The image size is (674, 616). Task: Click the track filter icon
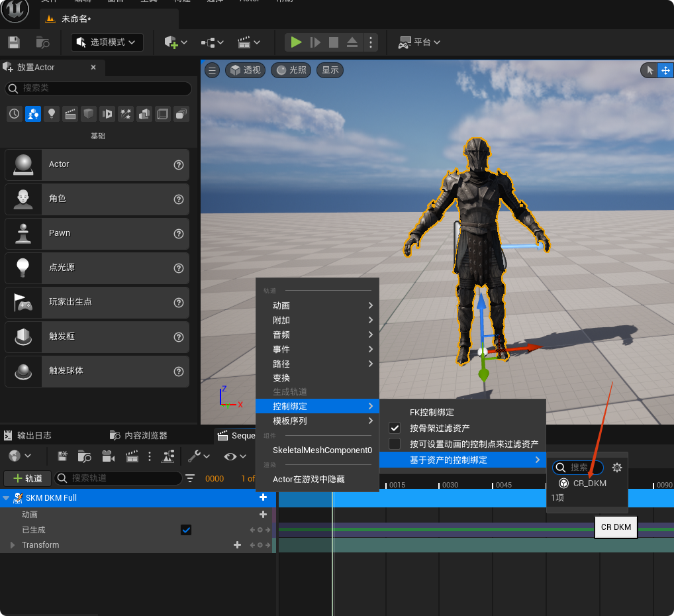189,478
